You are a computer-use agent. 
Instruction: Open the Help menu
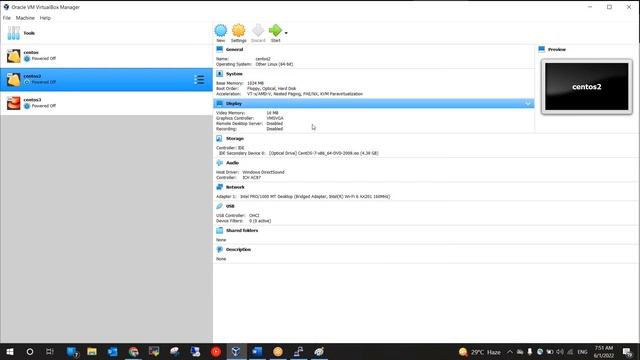pyautogui.click(x=45, y=18)
